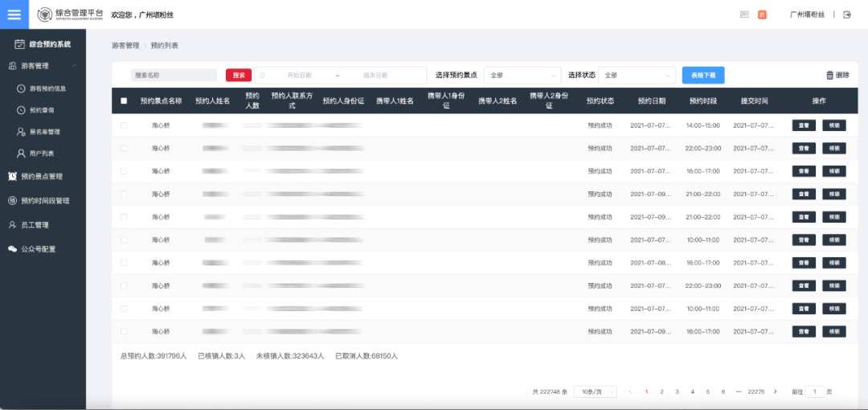Click 查看 for the 14:00-15:00 row
The width and height of the screenshot is (868, 410).
804,125
